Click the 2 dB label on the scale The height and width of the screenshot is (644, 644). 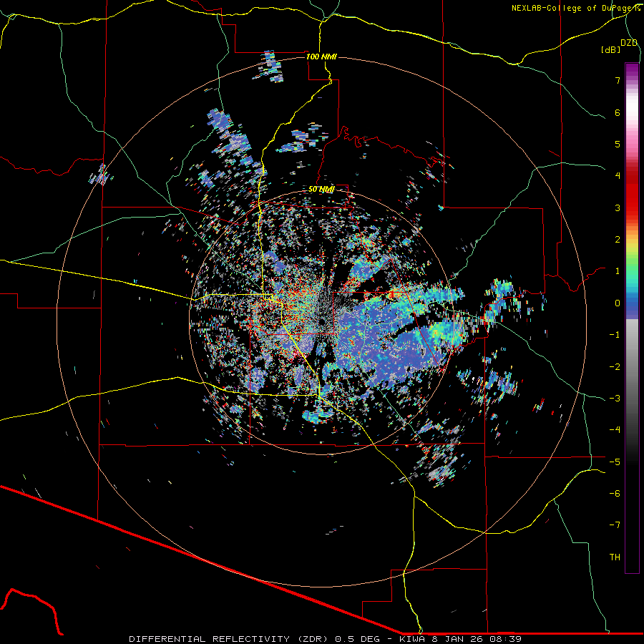(618, 240)
